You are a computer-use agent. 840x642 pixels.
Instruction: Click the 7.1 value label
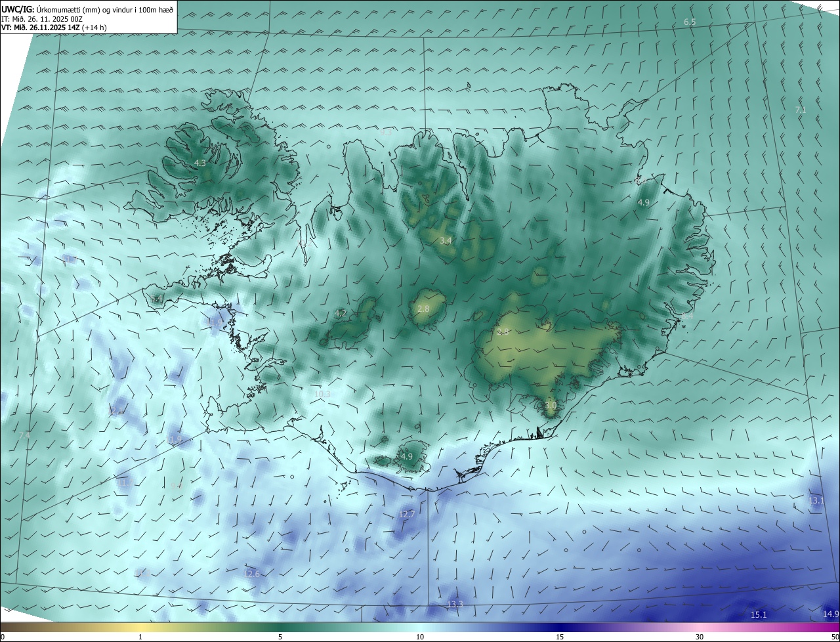801,110
